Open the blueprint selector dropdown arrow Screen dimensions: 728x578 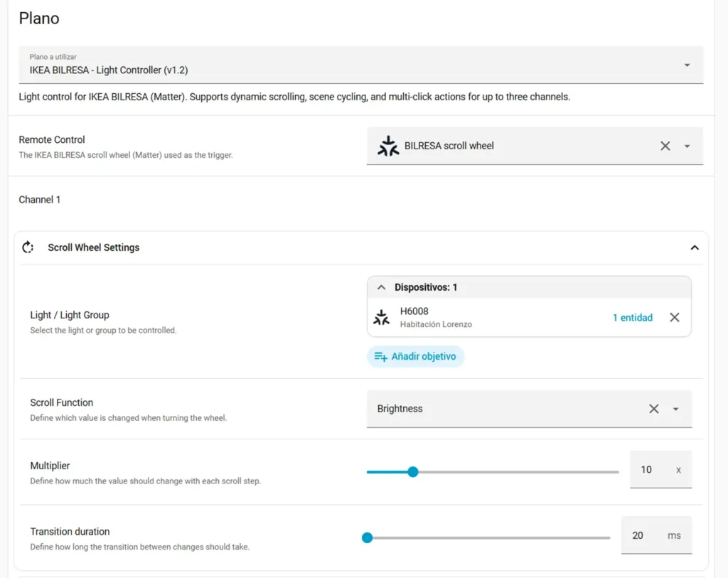click(687, 65)
